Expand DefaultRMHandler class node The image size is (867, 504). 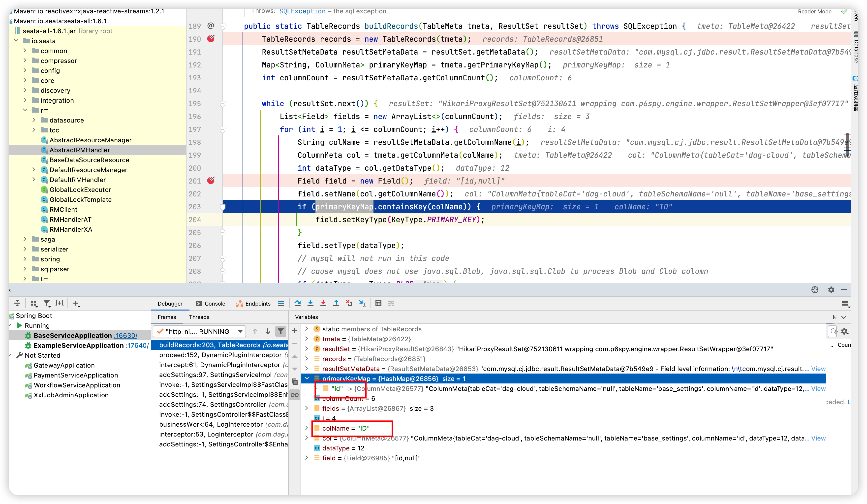pos(34,179)
